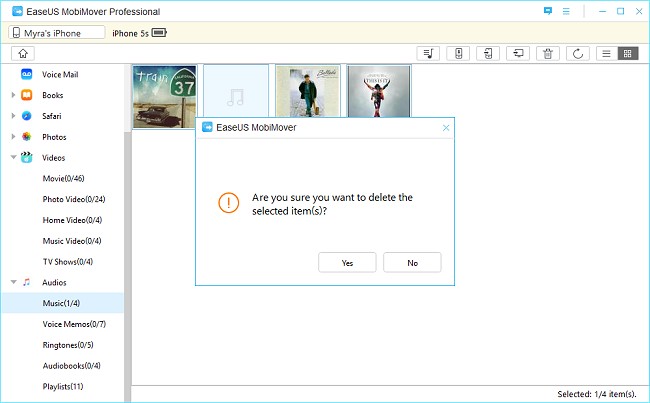Click the phone icon in Myra's iPhone selector
The height and width of the screenshot is (403, 650).
(x=16, y=33)
